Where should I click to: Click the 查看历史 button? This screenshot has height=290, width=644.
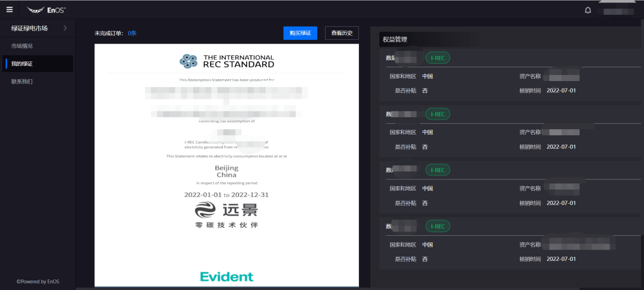pos(342,33)
